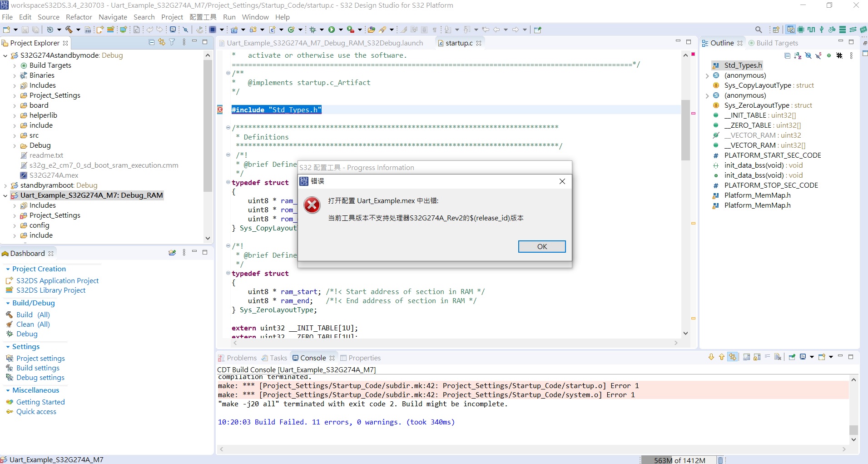Save All open editors
The width and height of the screenshot is (868, 464).
[35, 30]
